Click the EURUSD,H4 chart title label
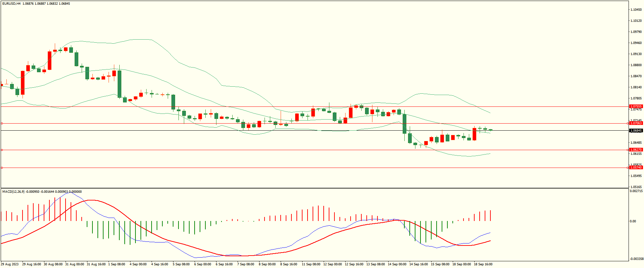Image resolution: width=644 pixels, height=268 pixels. (x=11, y=4)
